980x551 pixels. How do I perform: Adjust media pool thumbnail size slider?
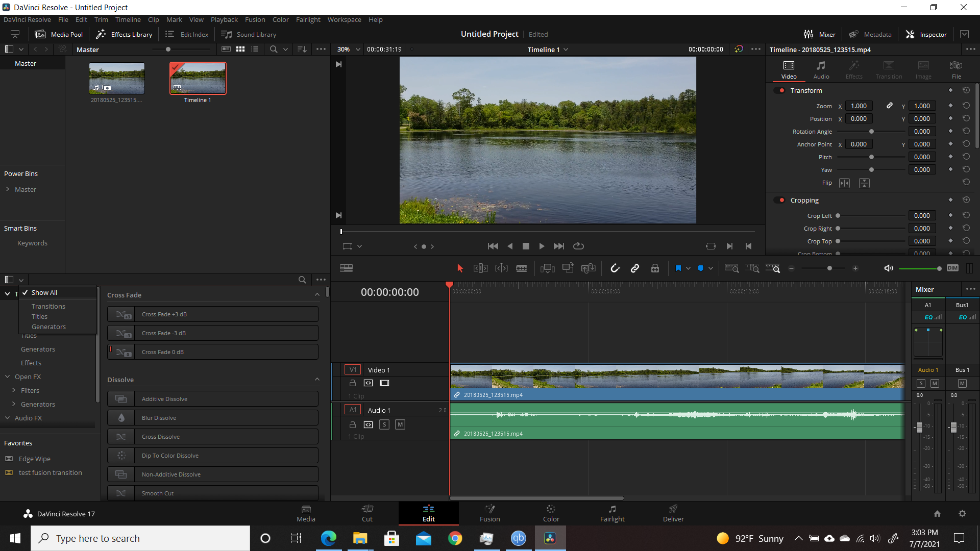click(168, 49)
